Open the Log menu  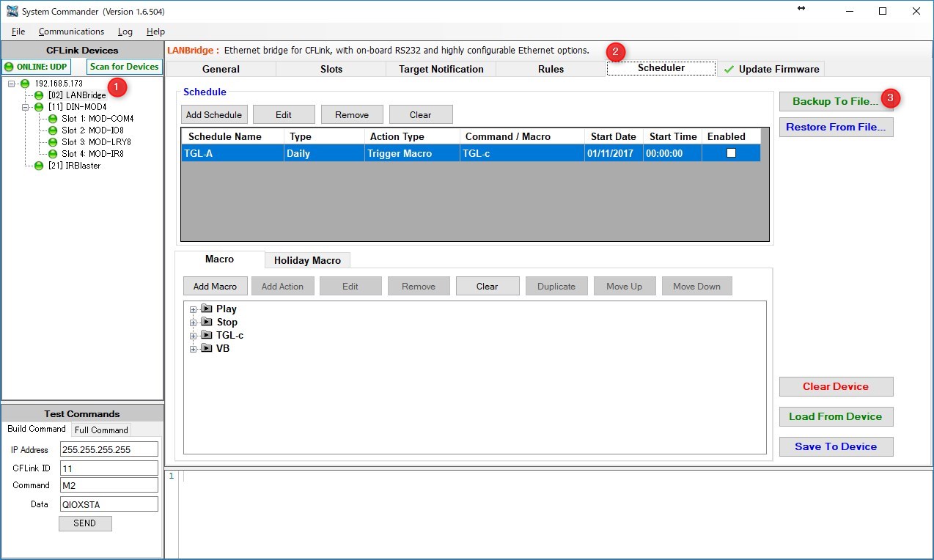[125, 32]
